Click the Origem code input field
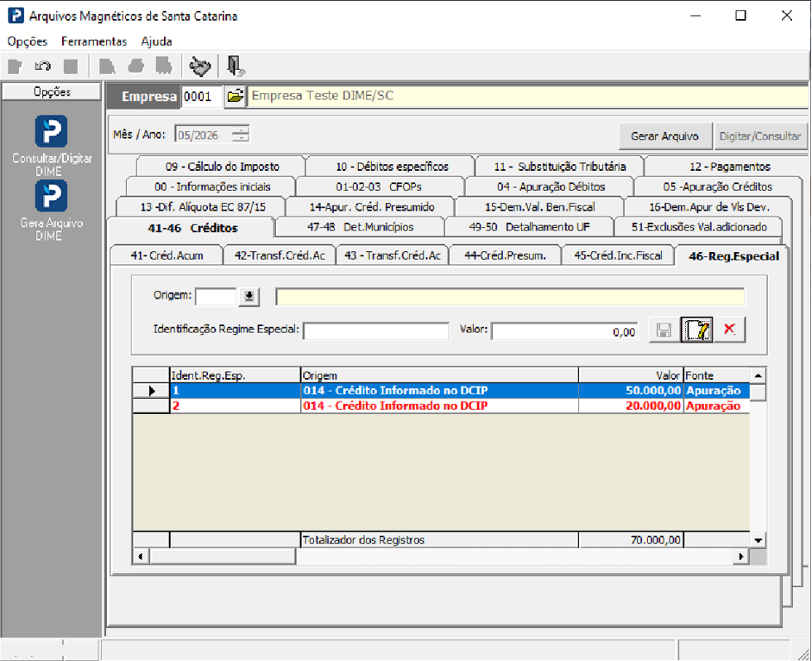Image resolution: width=812 pixels, height=661 pixels. (216, 297)
